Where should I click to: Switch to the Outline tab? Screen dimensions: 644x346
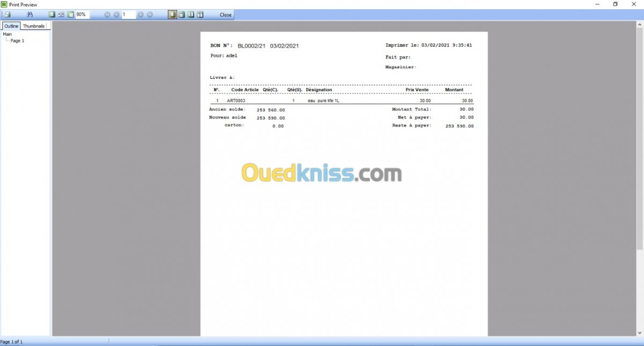click(x=11, y=26)
